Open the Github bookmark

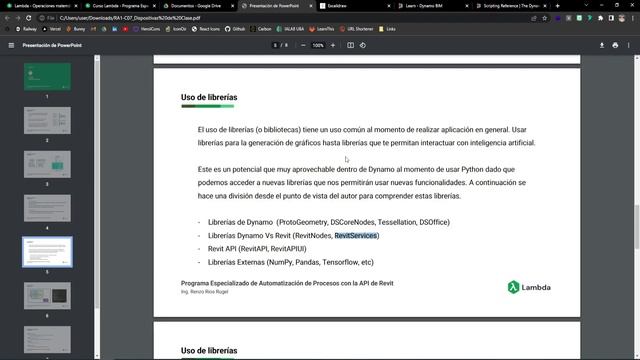235,29
